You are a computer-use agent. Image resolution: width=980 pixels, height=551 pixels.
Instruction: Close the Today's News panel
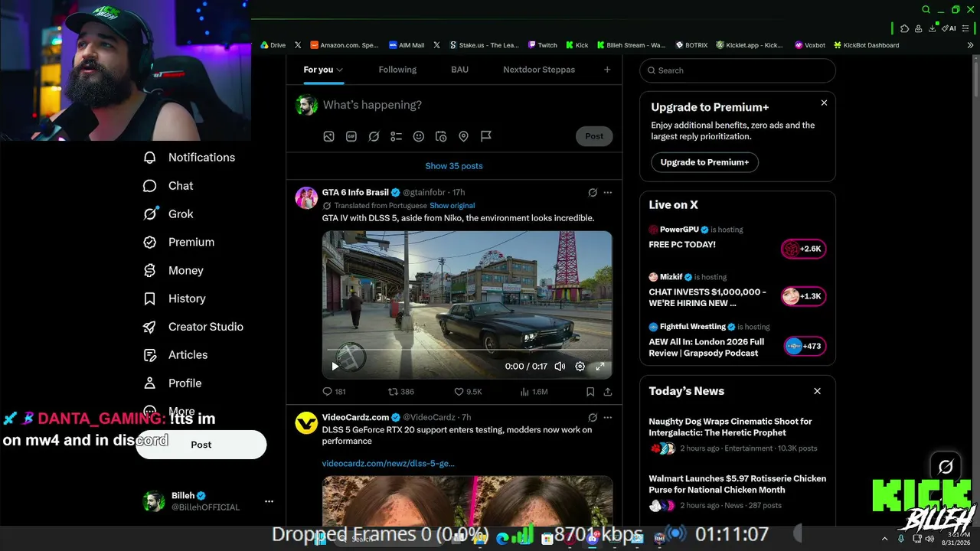(x=817, y=391)
